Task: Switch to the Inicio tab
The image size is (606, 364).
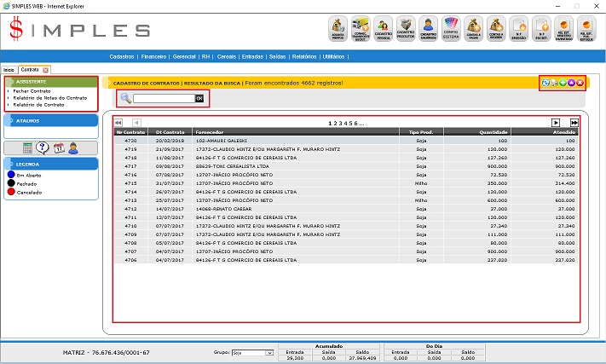Action: (x=9, y=69)
